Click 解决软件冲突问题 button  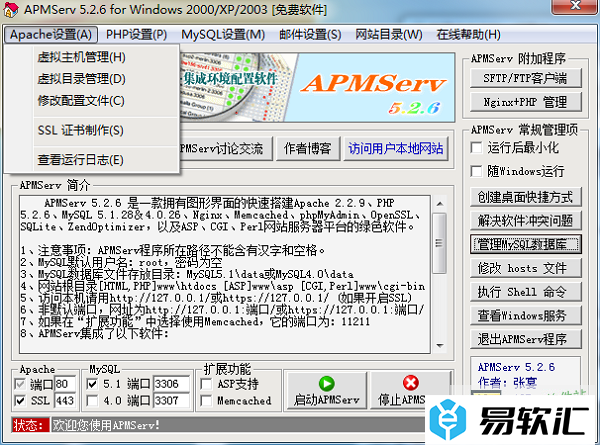pos(525,220)
